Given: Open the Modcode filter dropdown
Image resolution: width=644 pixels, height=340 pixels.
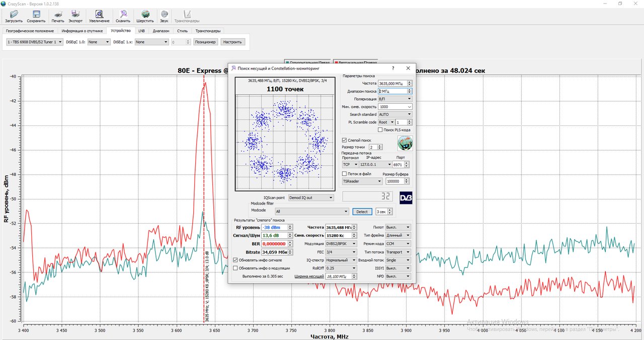Looking at the screenshot, I should pyautogui.click(x=311, y=212).
